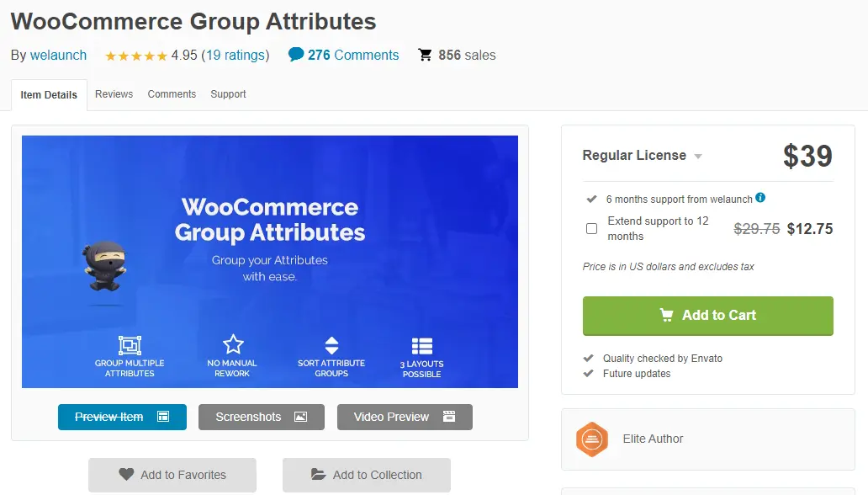This screenshot has width=868, height=495.
Task: Click the checkmark beside Quality checked by Envato
Action: click(x=589, y=358)
